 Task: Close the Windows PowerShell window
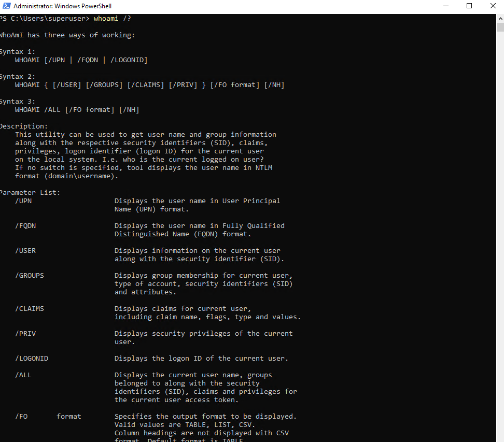493,6
